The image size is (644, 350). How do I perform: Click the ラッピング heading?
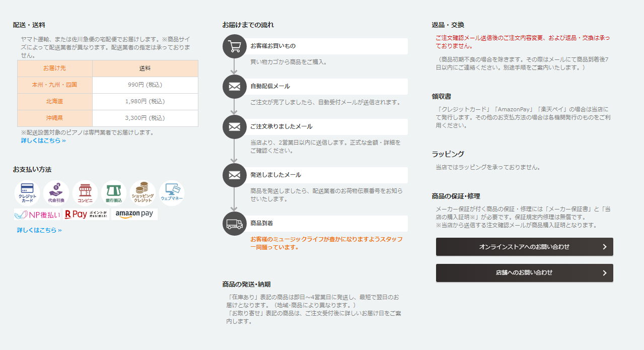pyautogui.click(x=448, y=154)
